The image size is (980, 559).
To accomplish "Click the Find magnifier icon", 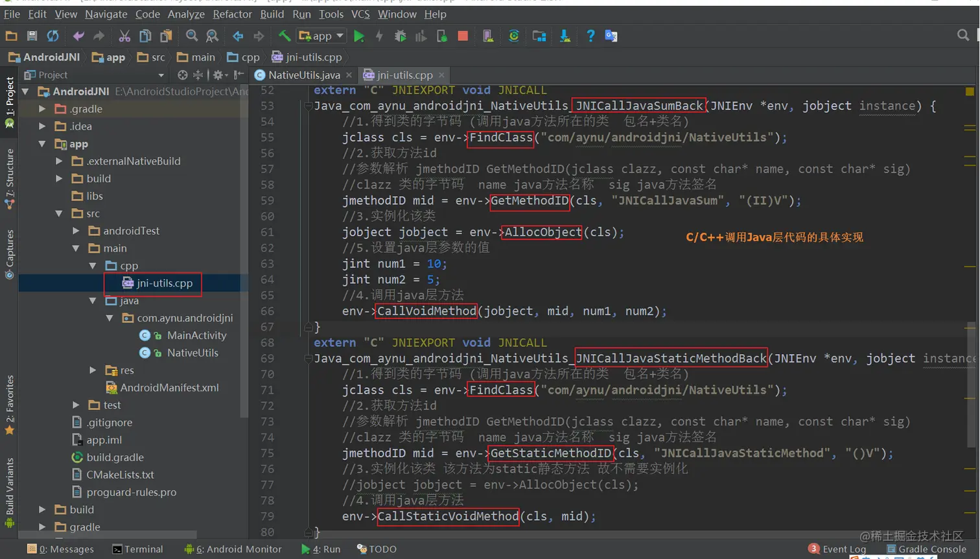I will 192,36.
